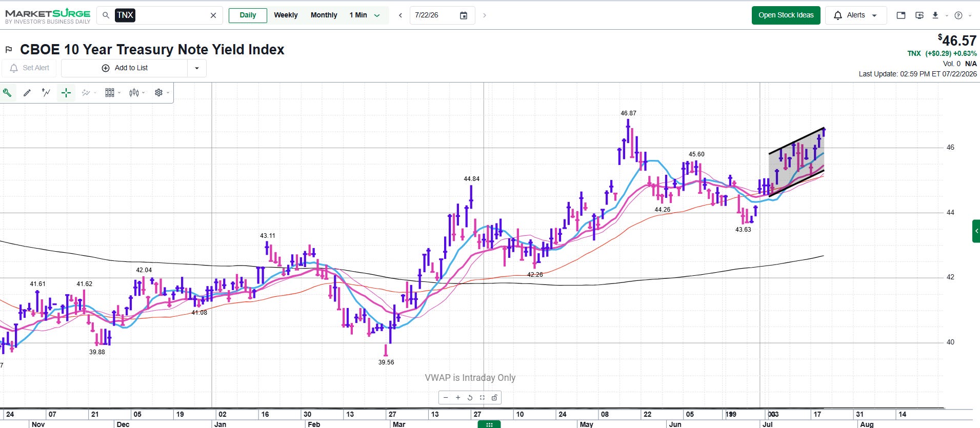
Task: Click the flag icon beside chart title
Action: pos(9,50)
